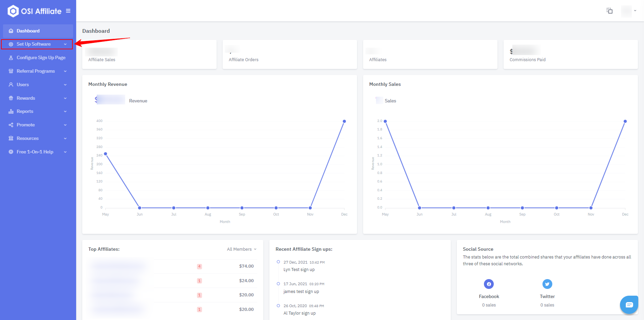This screenshot has width=644, height=320.
Task: Expand the Promote menu chevron
Action: 65,125
